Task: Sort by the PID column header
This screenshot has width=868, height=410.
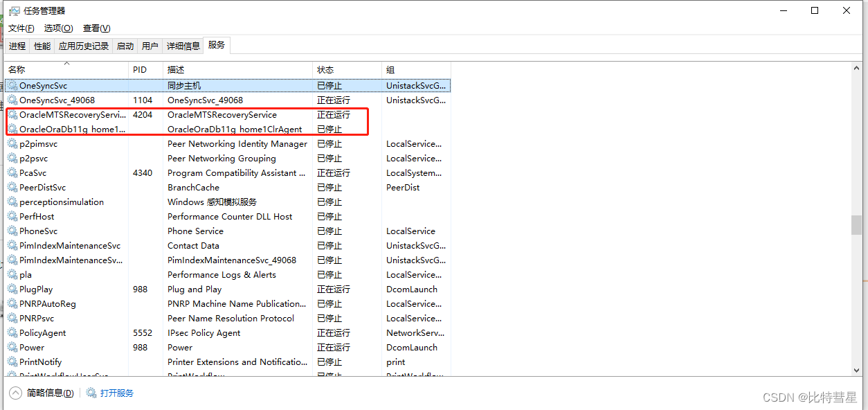Action: [146, 70]
